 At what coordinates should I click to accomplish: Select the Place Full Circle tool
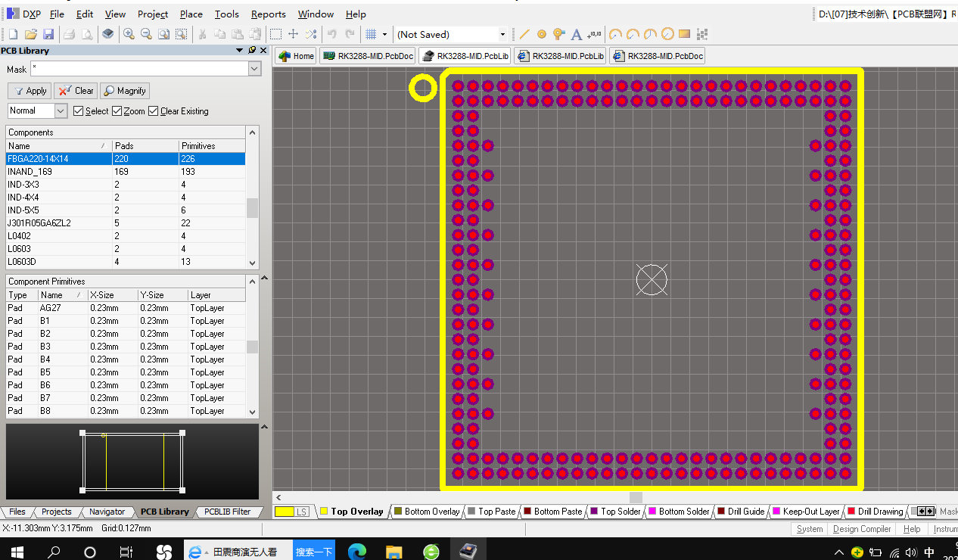667,34
